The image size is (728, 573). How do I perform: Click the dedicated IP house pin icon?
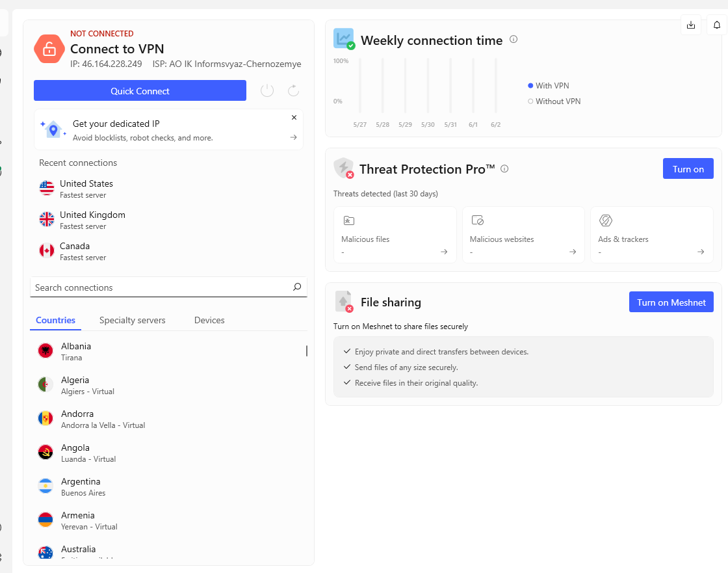53,129
